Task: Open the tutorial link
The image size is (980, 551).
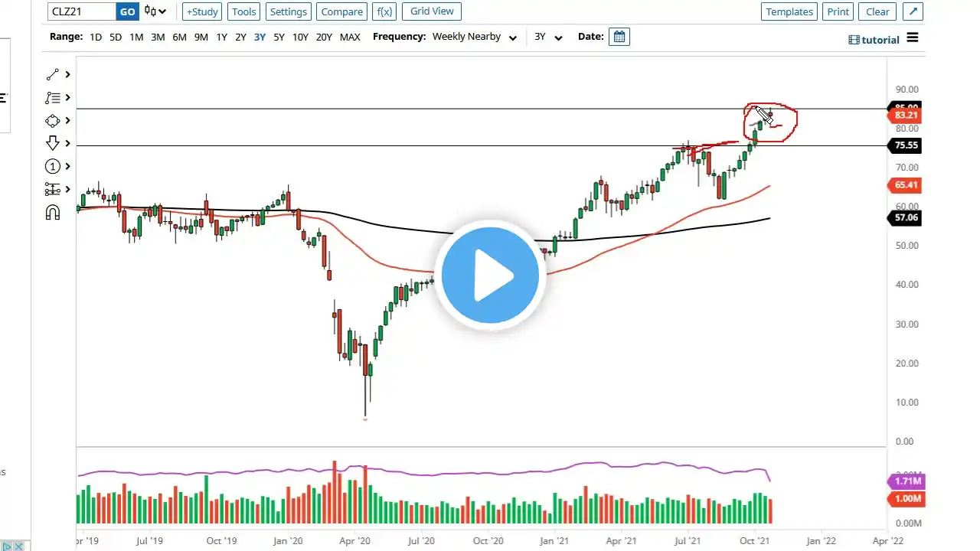Action: pos(874,40)
